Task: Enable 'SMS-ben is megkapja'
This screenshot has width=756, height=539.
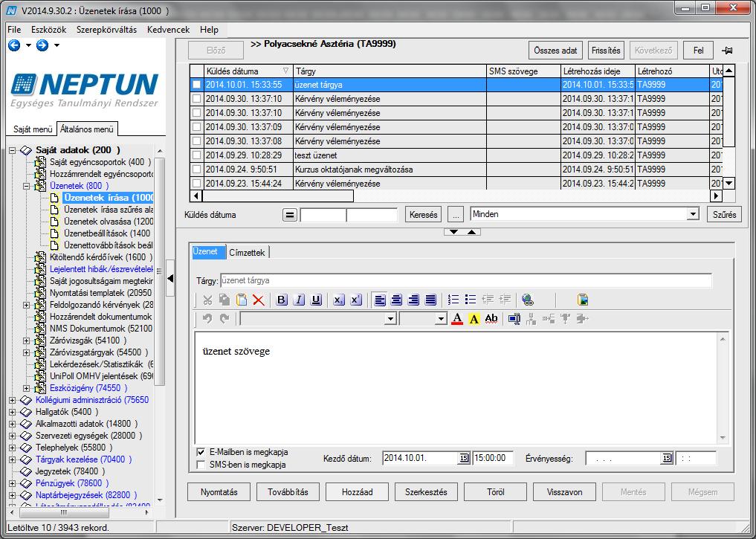Action: coord(201,465)
